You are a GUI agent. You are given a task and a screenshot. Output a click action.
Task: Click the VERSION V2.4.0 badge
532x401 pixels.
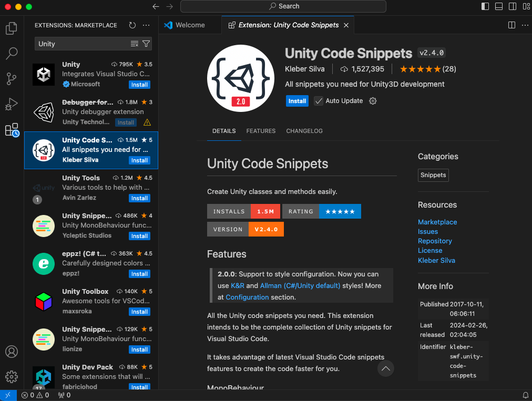[245, 229]
